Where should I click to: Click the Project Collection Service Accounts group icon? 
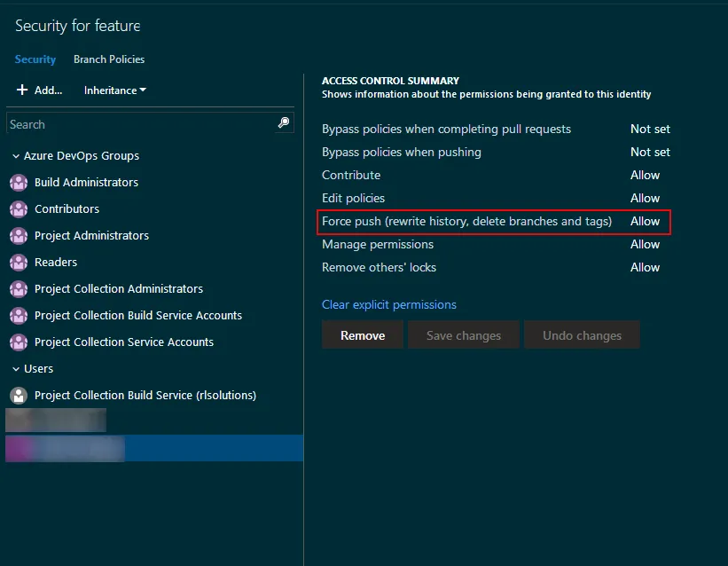(x=19, y=342)
